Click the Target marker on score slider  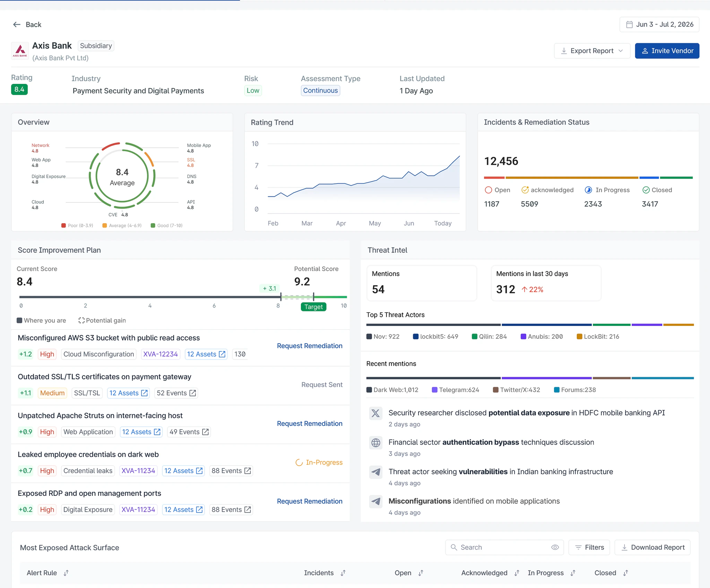point(313,307)
